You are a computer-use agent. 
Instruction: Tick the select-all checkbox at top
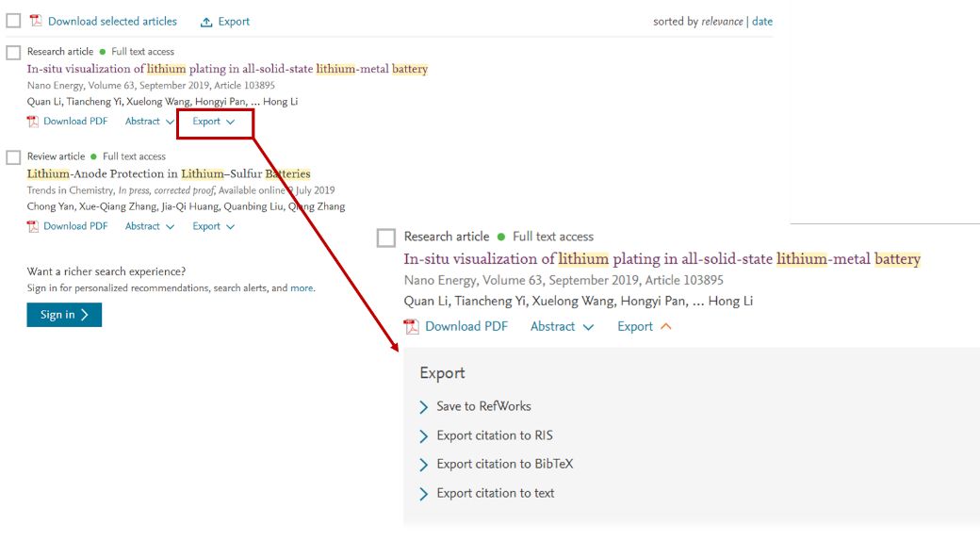tap(13, 21)
